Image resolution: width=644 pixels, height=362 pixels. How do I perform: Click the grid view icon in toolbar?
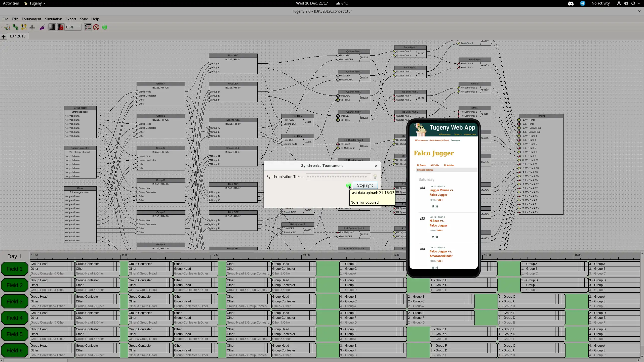[x=52, y=27]
